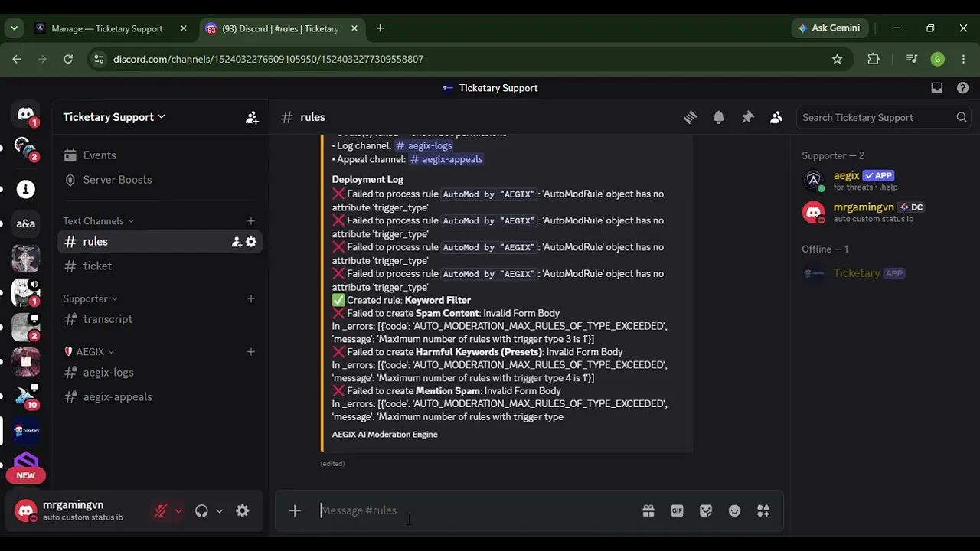Open edit channel gear for rules
This screenshot has width=980, height=551.
click(x=250, y=242)
